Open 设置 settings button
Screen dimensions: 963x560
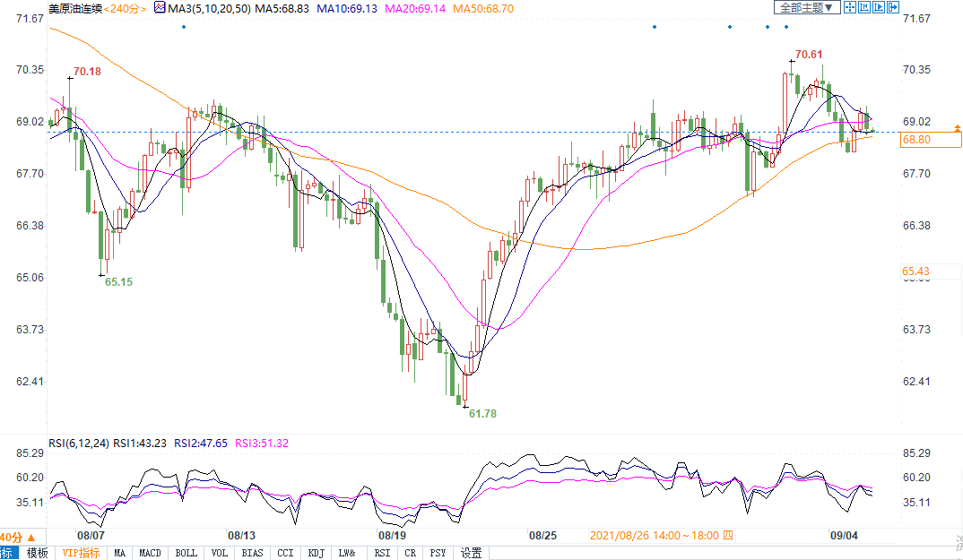pos(472,553)
